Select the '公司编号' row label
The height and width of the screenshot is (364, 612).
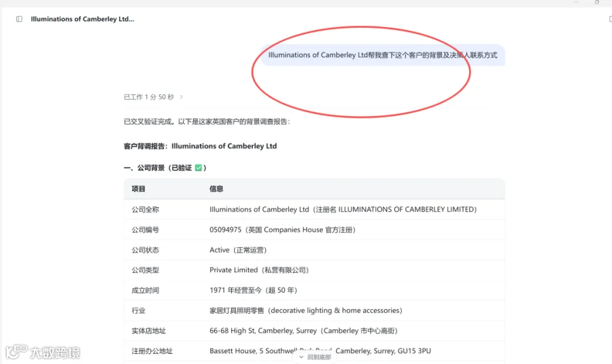[x=146, y=230]
